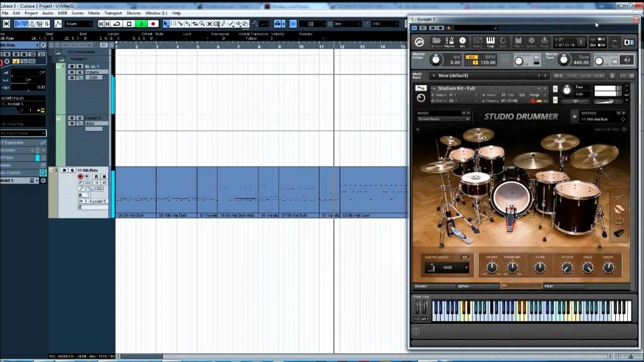Toggle the Reference Tone On button
Screen dimensions: 644x362
[615, 61]
